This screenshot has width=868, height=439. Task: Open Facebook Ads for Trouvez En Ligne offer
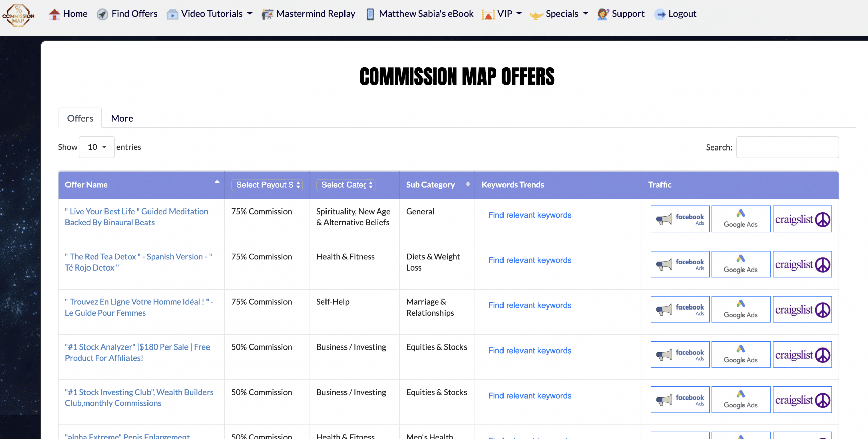[x=680, y=309]
